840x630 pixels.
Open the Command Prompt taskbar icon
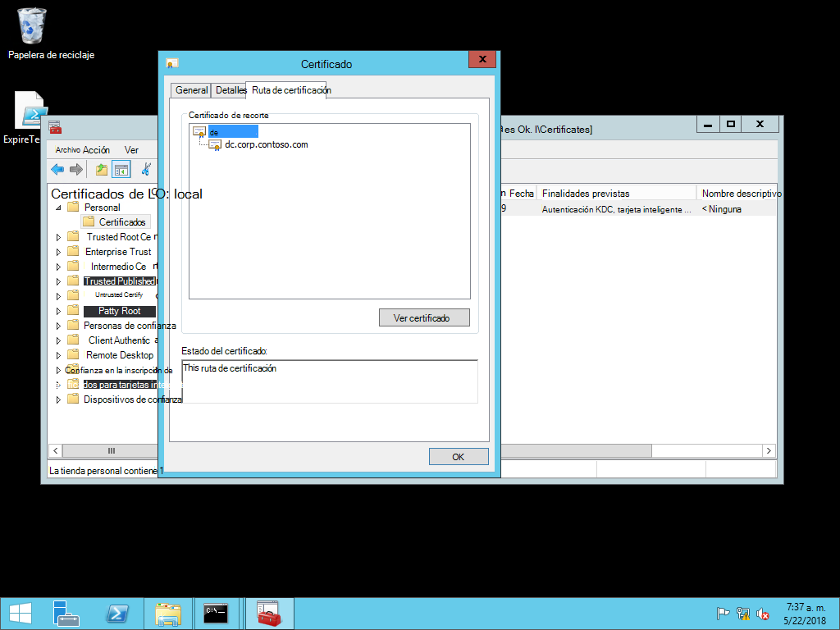tap(216, 614)
